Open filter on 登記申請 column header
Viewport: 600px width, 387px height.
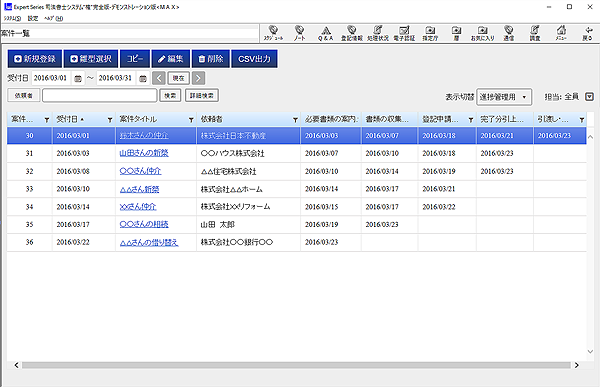click(471, 120)
